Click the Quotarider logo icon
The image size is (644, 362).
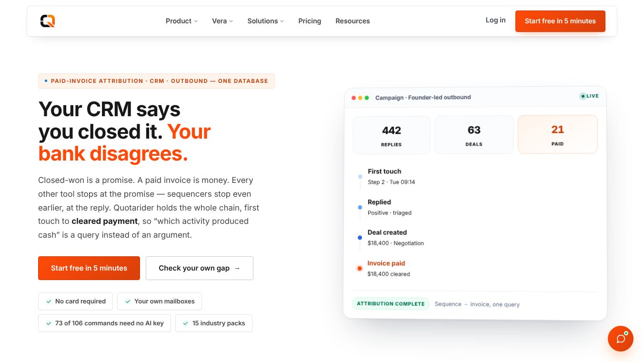(x=48, y=21)
